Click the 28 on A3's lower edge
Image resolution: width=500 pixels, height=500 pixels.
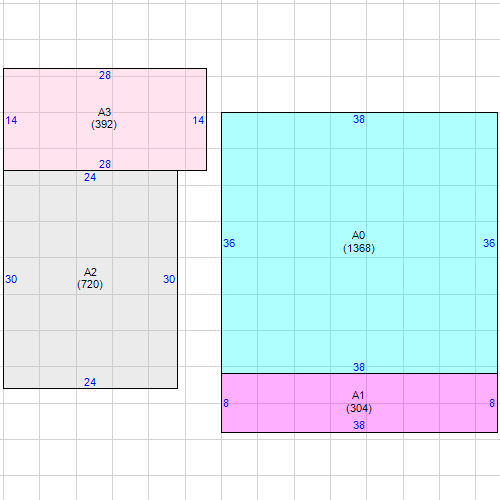click(x=105, y=164)
